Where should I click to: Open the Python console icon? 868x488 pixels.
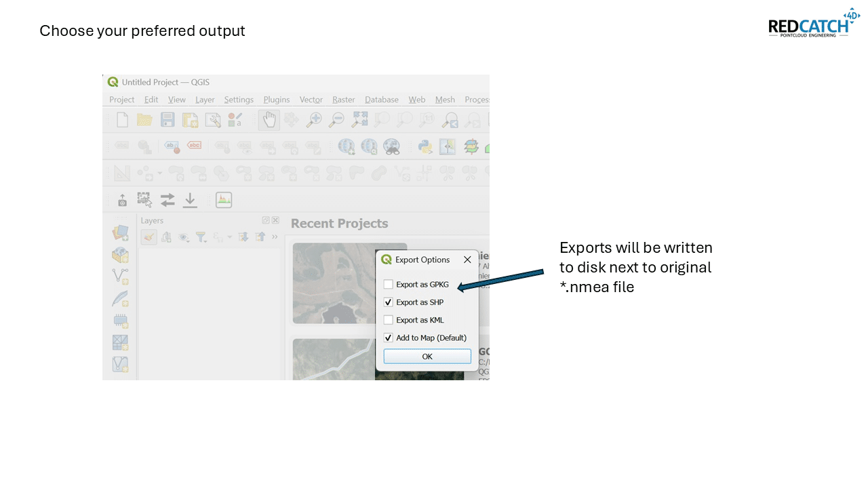(425, 146)
